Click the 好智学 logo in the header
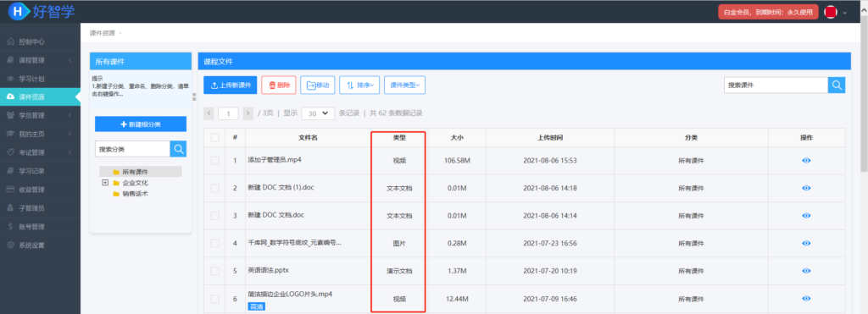This screenshot has height=314, width=868. click(42, 11)
